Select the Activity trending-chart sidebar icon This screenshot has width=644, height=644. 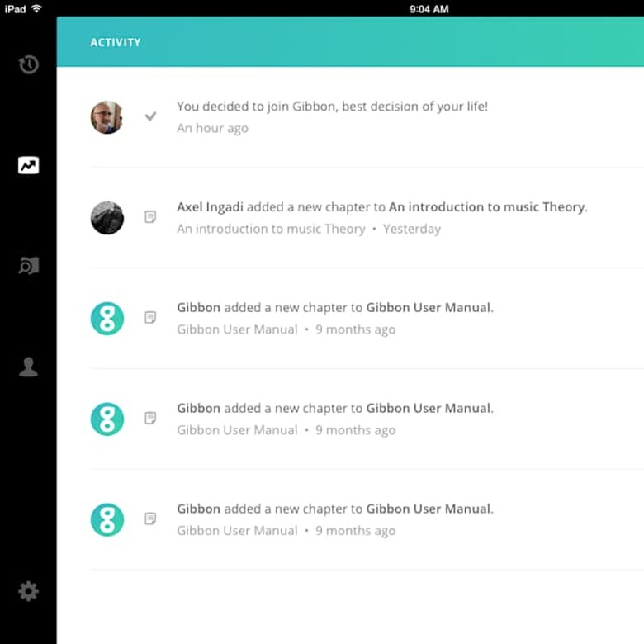click(x=28, y=165)
